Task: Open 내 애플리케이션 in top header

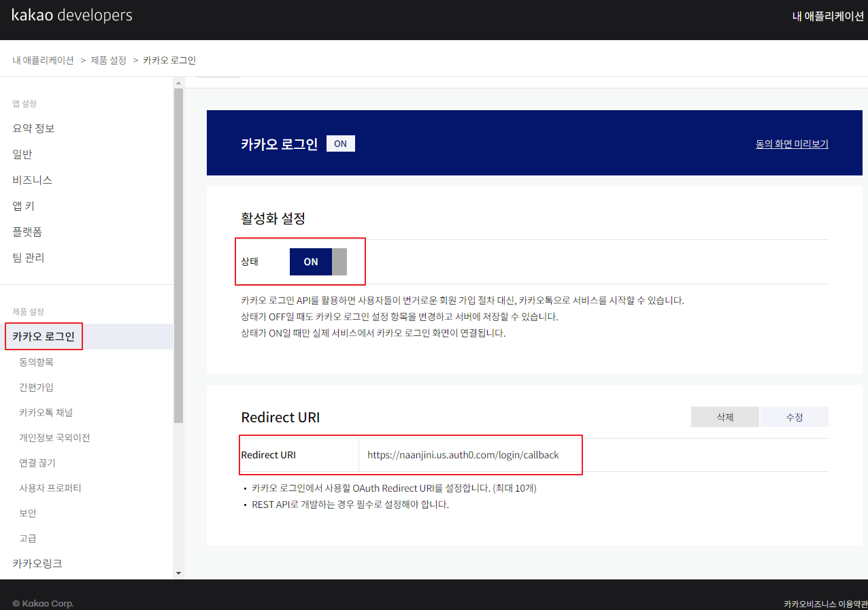Action: [828, 16]
